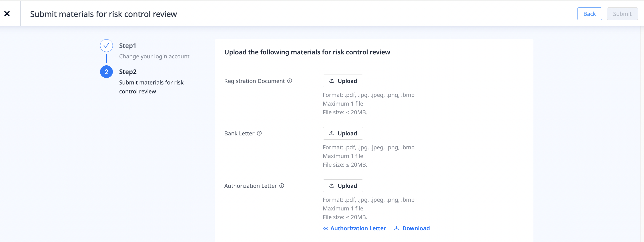This screenshot has height=242, width=644.
Task: Click upload arrow icon in Bank Letter button
Action: pos(331,133)
